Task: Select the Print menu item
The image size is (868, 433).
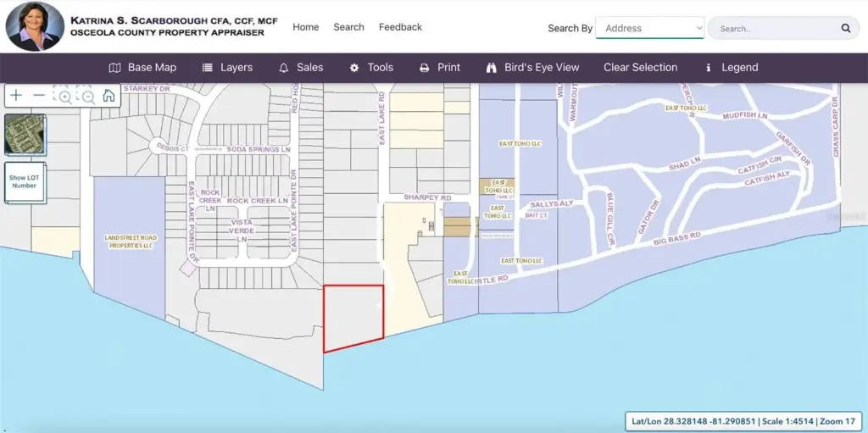Action: point(440,68)
